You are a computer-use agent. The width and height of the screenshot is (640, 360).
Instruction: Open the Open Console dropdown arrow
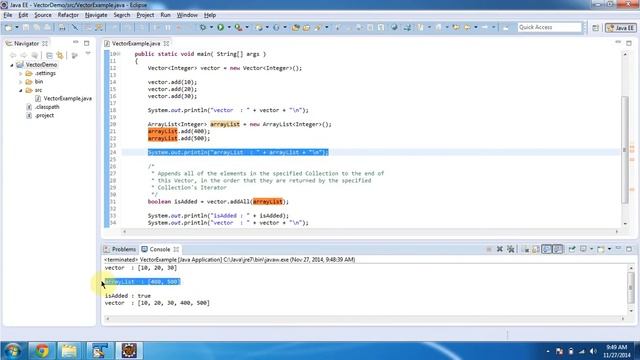pyautogui.click(x=609, y=249)
